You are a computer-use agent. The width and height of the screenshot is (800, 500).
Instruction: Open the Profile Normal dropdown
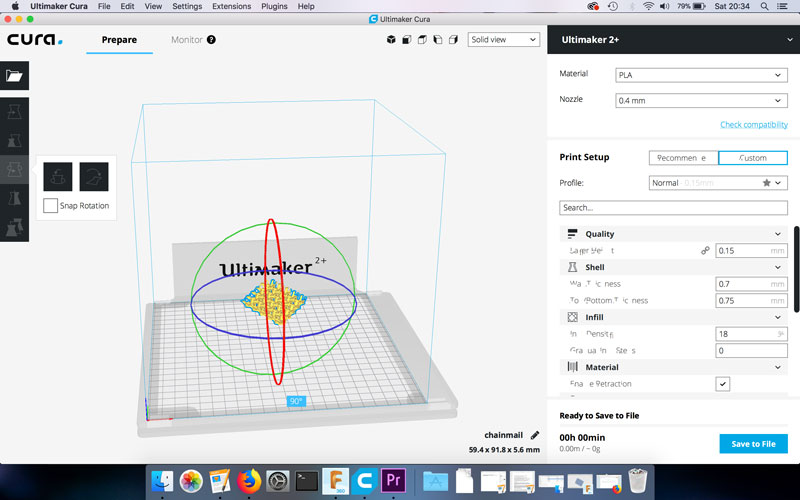point(718,183)
